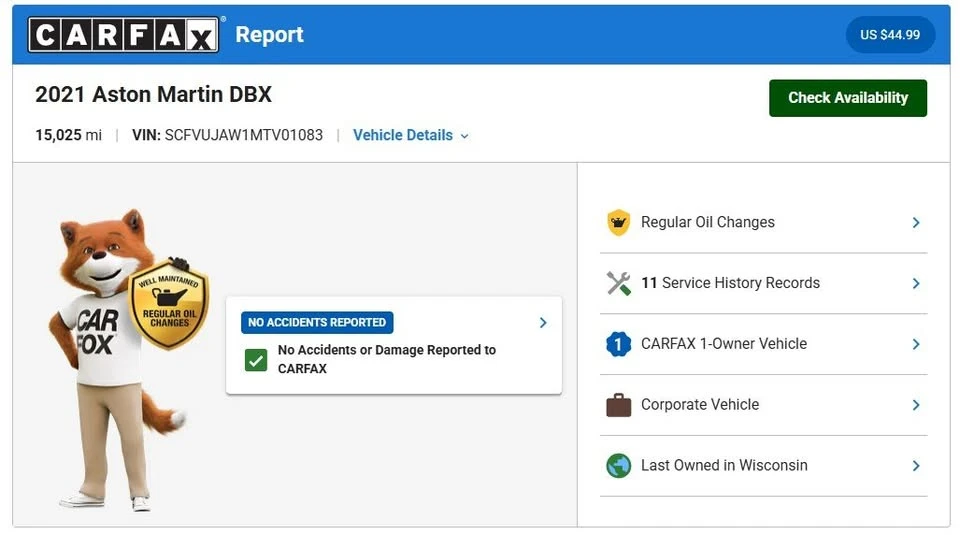Screen dimensions: 960x535
Task: Click the Well Maintained gold shield badge
Action: pyautogui.click(x=168, y=304)
